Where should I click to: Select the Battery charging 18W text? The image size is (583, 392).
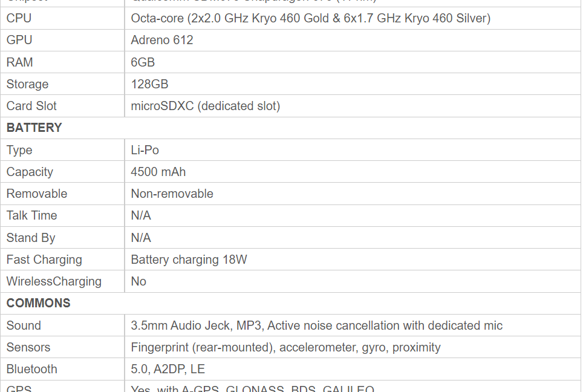pos(189,260)
